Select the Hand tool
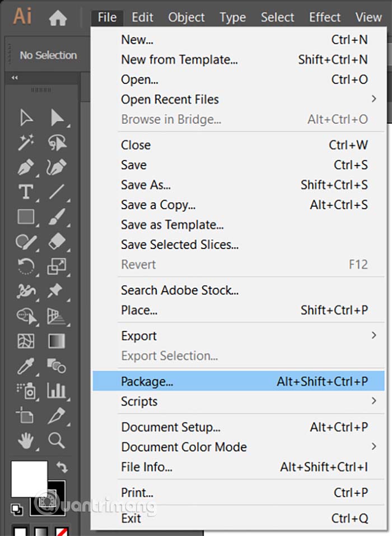The height and width of the screenshot is (536, 392). click(x=26, y=440)
